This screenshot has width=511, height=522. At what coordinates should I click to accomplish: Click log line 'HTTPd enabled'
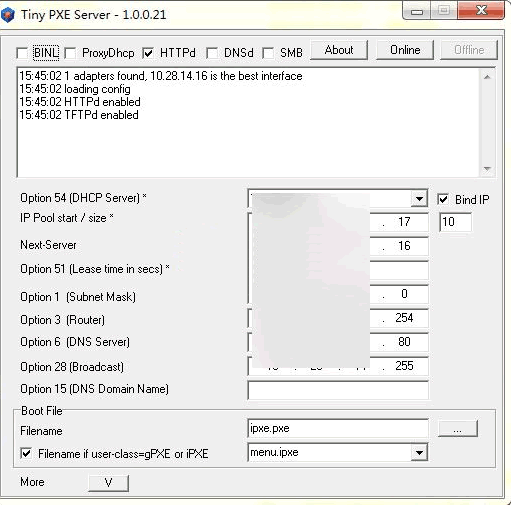click(x=80, y=102)
